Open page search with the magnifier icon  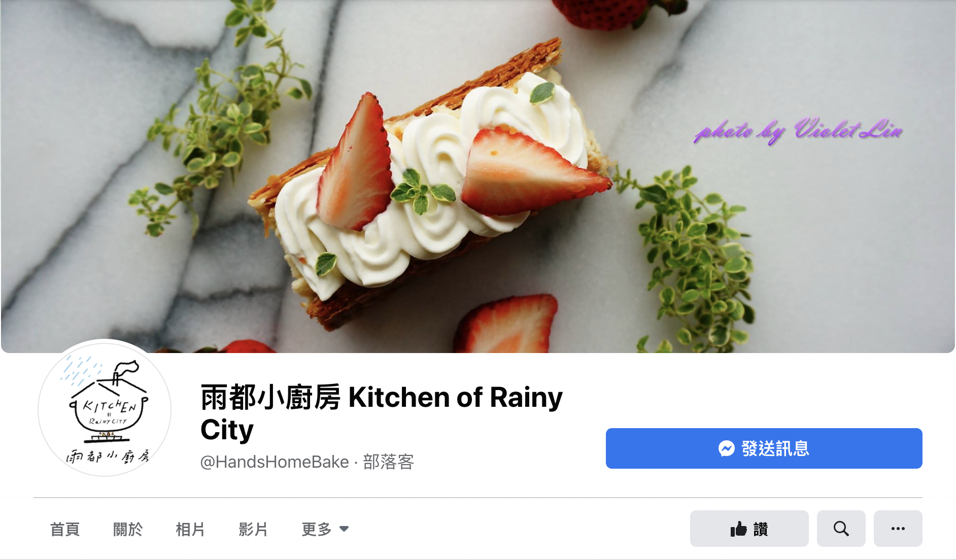pos(841,529)
